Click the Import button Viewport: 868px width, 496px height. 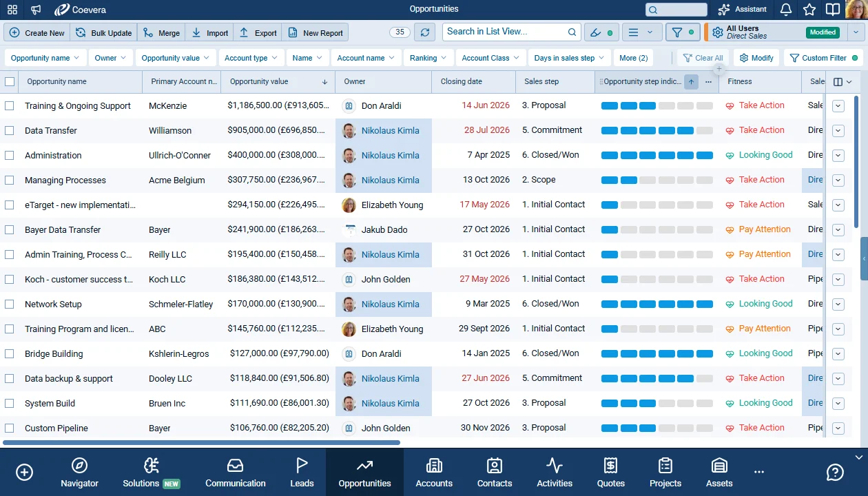pyautogui.click(x=209, y=32)
